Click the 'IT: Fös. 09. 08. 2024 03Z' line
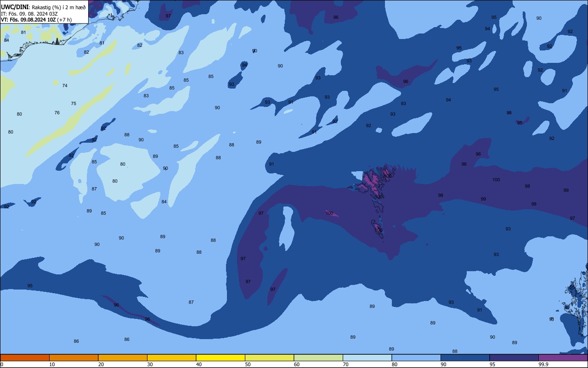Screen dimensions: 588x368 [29, 14]
